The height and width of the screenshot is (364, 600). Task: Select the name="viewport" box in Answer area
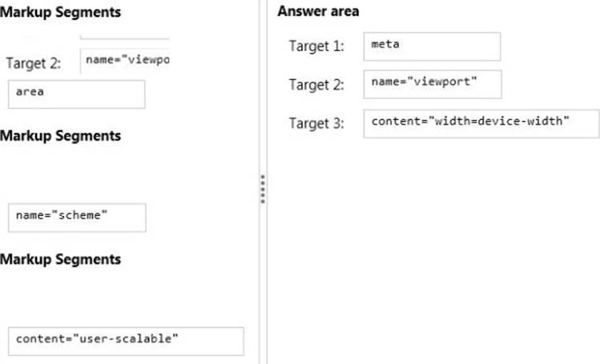pyautogui.click(x=431, y=84)
